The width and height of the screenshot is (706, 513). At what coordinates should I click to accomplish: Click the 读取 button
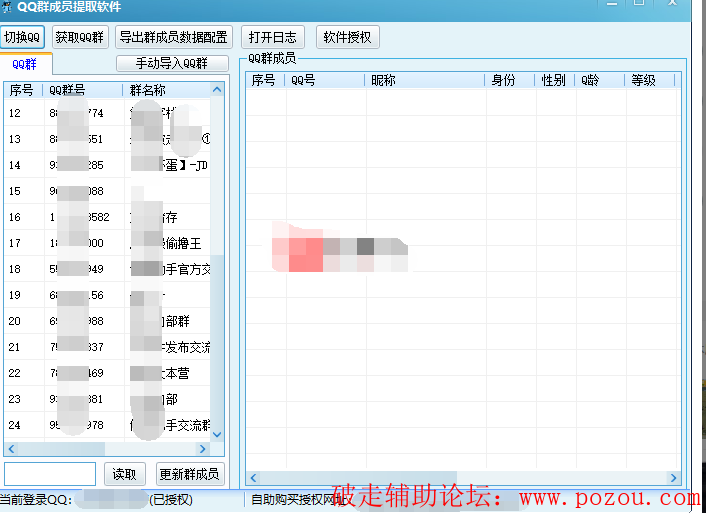pyautogui.click(x=124, y=474)
